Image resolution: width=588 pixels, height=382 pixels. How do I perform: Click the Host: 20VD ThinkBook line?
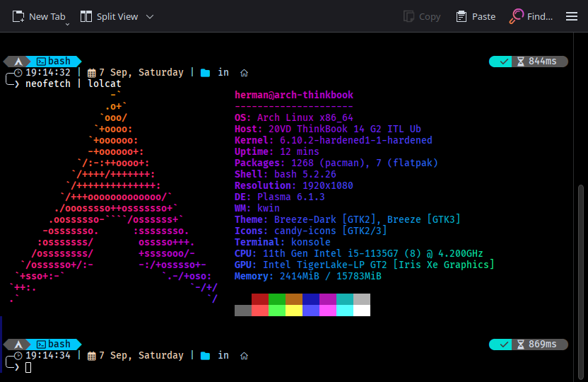[328, 129]
